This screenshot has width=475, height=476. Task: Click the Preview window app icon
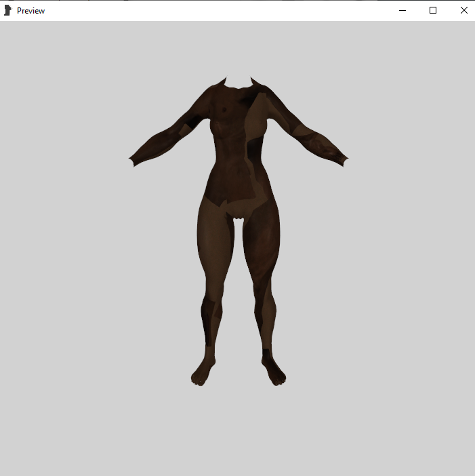7,10
